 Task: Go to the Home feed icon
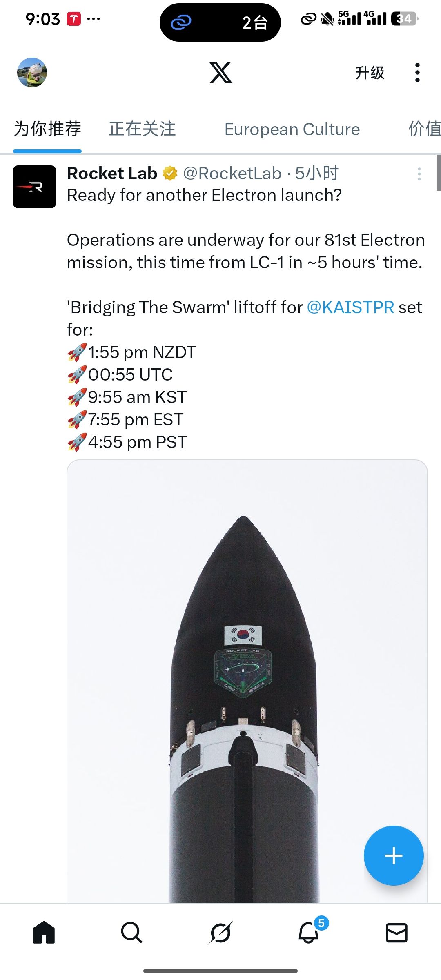click(44, 933)
